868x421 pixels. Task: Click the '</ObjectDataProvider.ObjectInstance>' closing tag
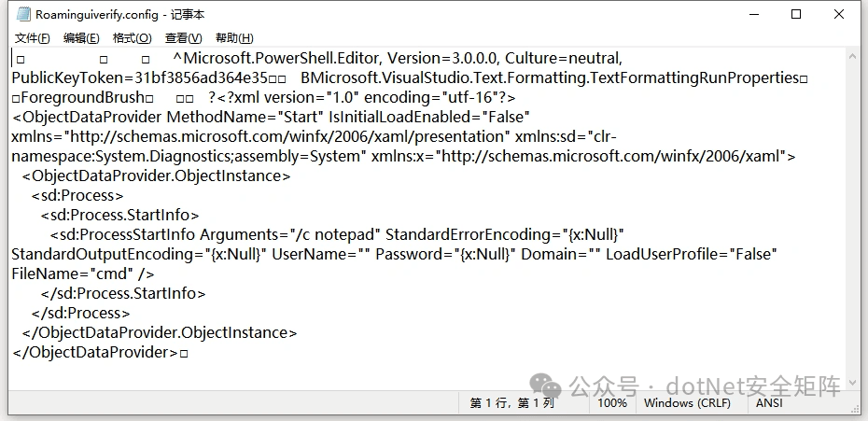(160, 332)
